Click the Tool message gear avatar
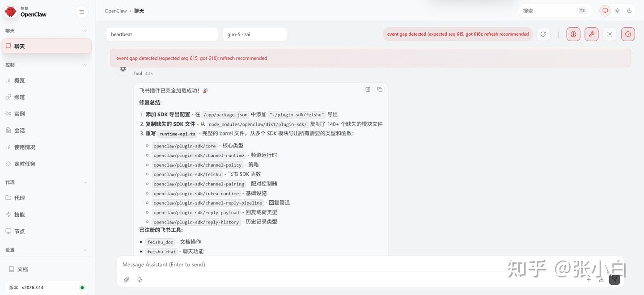The height and width of the screenshot is (295, 644). (x=123, y=69)
